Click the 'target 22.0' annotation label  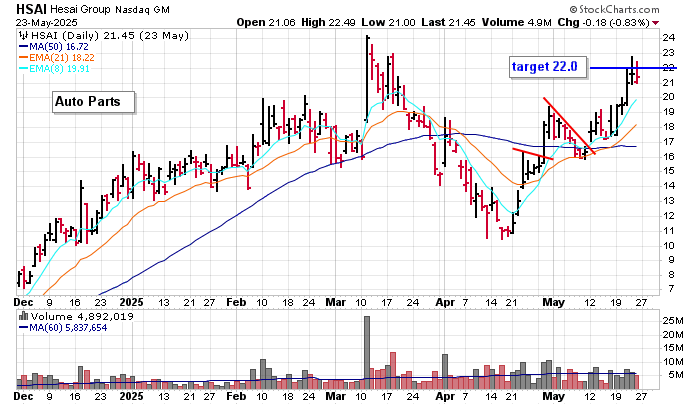tap(548, 67)
